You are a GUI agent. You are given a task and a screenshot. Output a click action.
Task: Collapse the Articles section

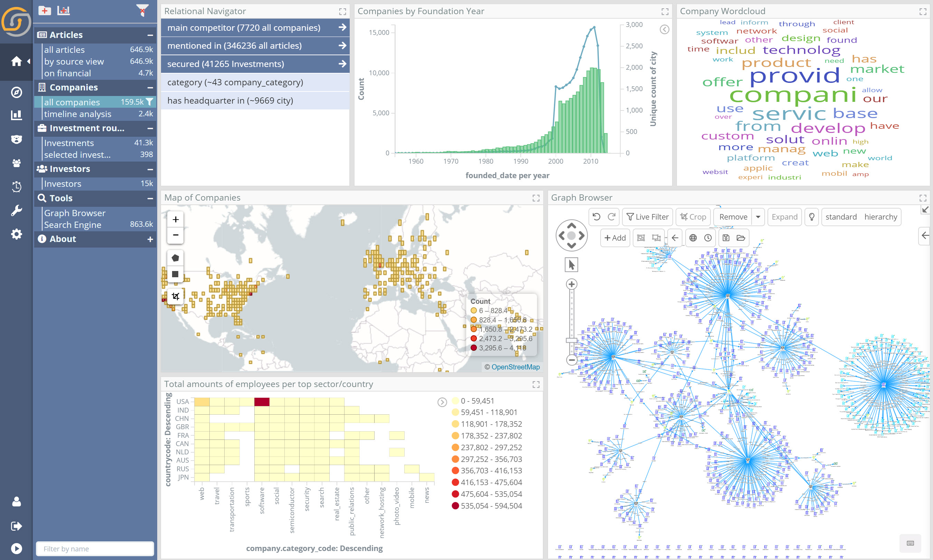(150, 35)
